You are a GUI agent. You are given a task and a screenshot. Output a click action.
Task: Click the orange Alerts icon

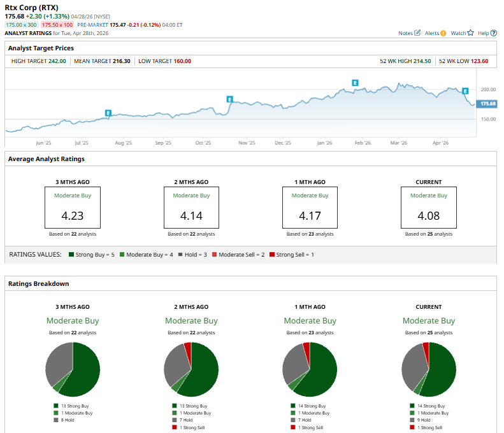coord(443,32)
